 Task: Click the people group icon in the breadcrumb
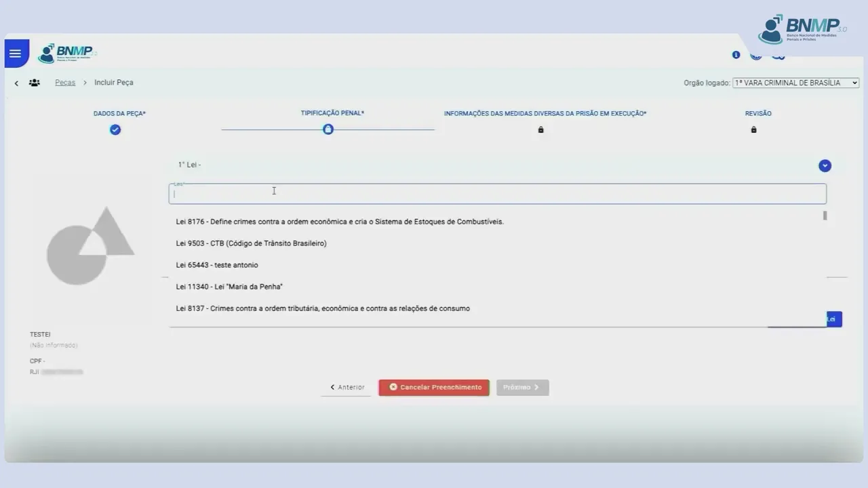[x=35, y=83]
